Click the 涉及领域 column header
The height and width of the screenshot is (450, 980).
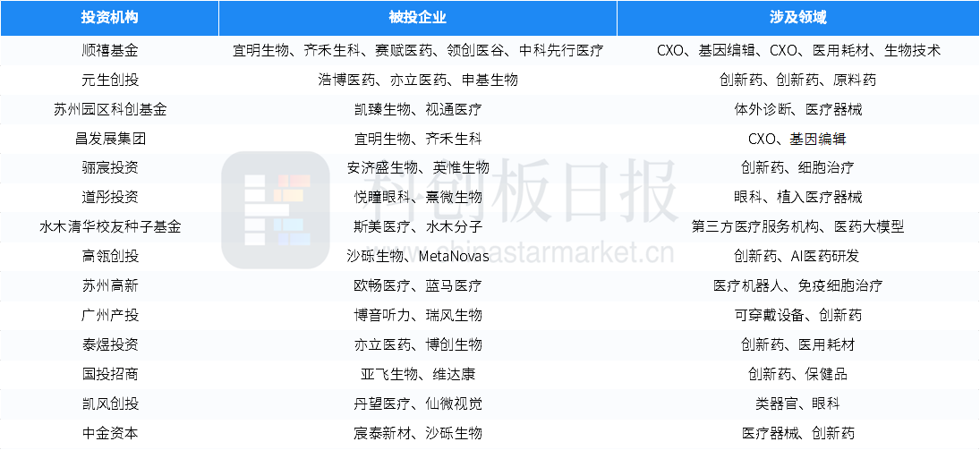pyautogui.click(x=798, y=18)
